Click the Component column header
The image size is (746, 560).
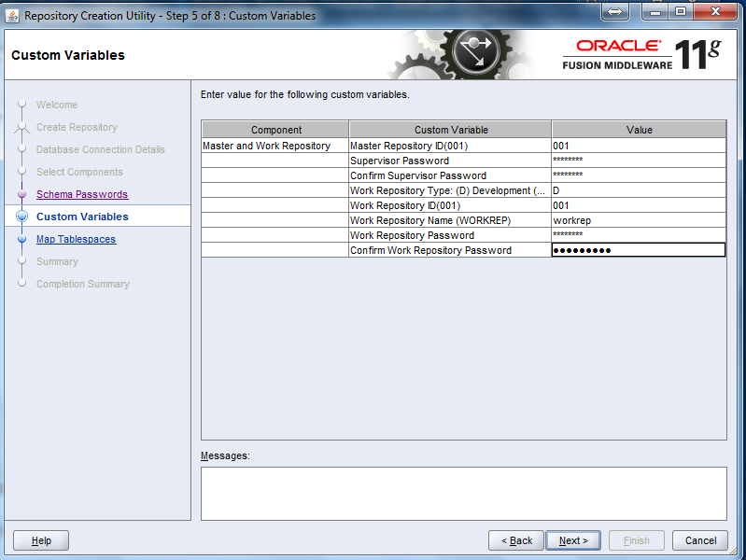coord(275,130)
